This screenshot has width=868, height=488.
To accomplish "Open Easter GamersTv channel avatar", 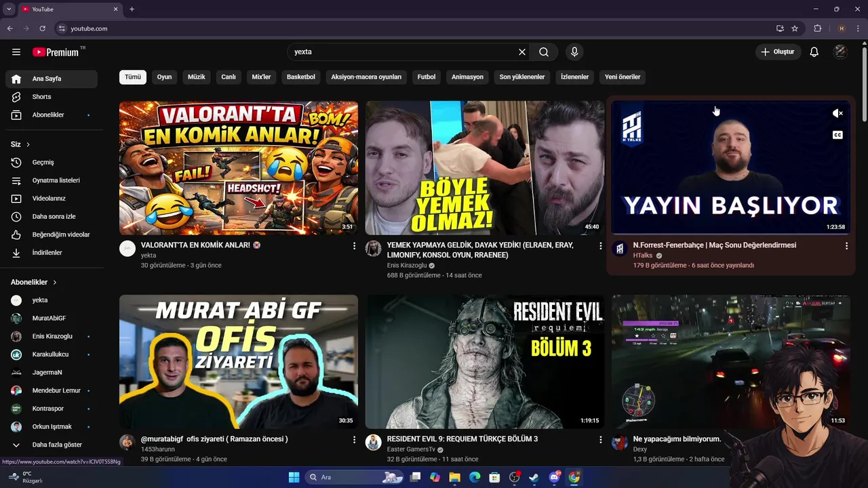I will [374, 443].
